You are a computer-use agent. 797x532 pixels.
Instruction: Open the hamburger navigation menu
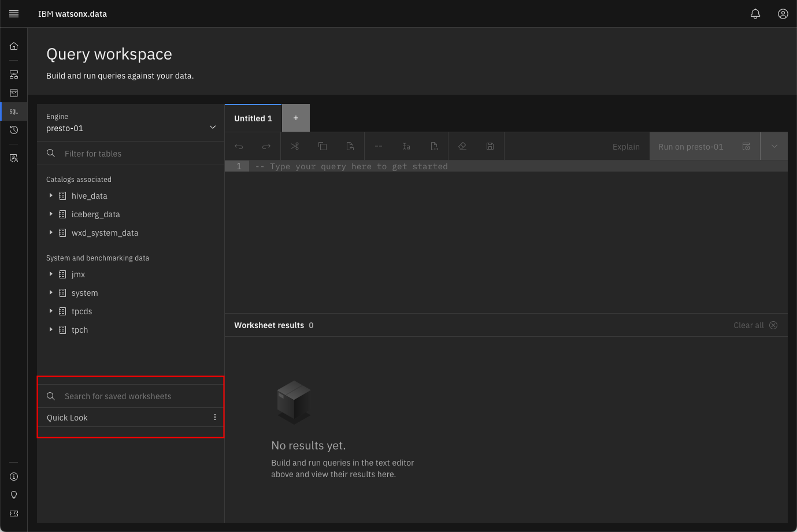(x=14, y=14)
